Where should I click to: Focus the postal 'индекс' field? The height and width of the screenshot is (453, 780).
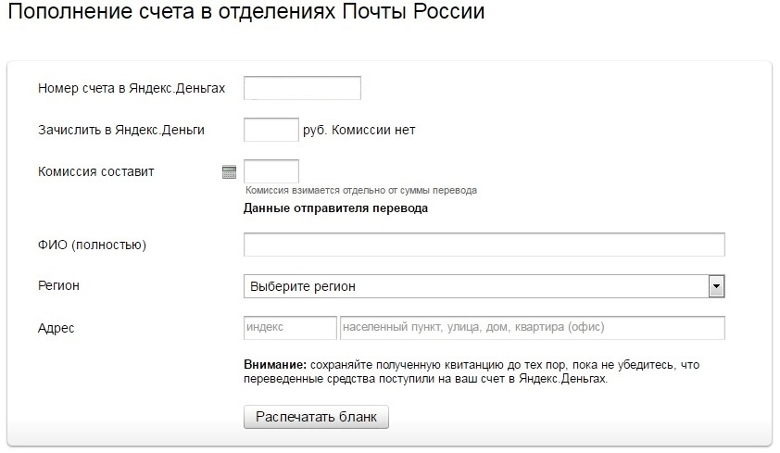[290, 328]
